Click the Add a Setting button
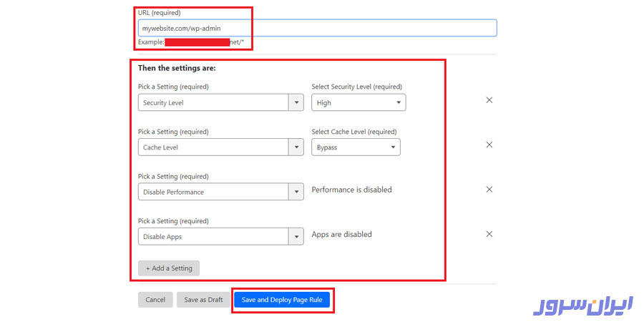Image resolution: width=644 pixels, height=322 pixels. point(169,268)
